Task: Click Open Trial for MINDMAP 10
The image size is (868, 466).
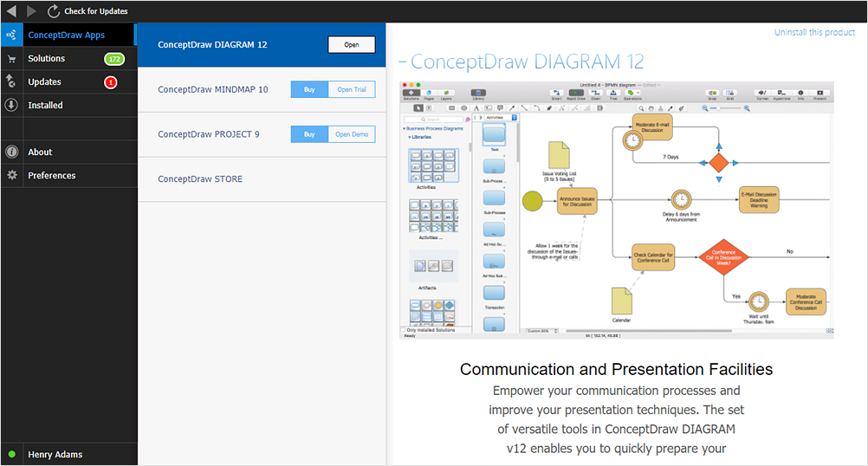Action: (x=352, y=90)
